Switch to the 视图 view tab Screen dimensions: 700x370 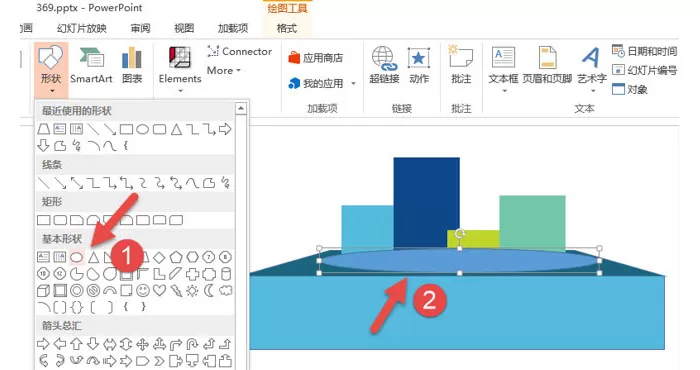tap(184, 29)
